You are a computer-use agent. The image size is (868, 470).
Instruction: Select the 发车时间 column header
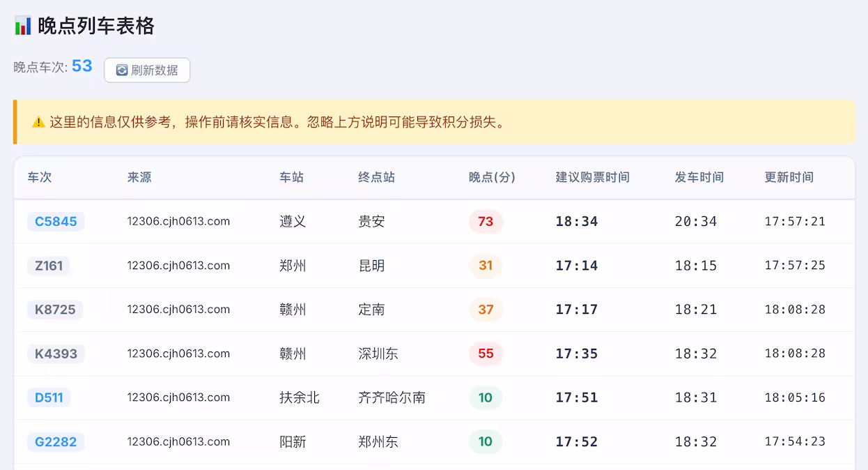[x=699, y=177]
